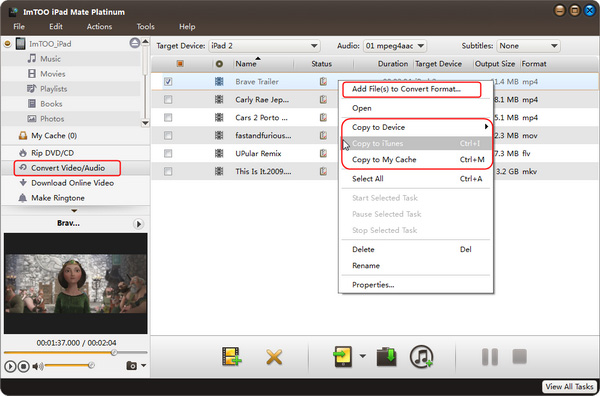
Task: Check the Carly Rae Jep... row checkbox
Action: coord(168,99)
